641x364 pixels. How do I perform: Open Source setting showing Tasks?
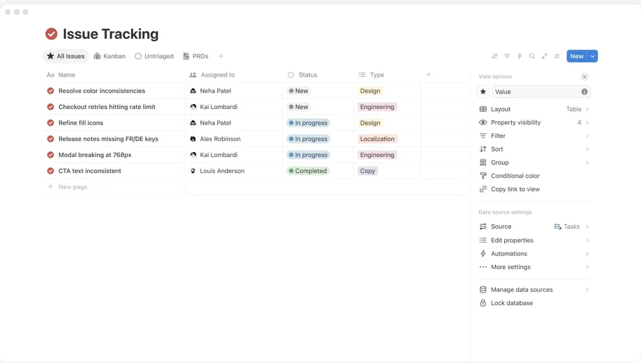534,226
